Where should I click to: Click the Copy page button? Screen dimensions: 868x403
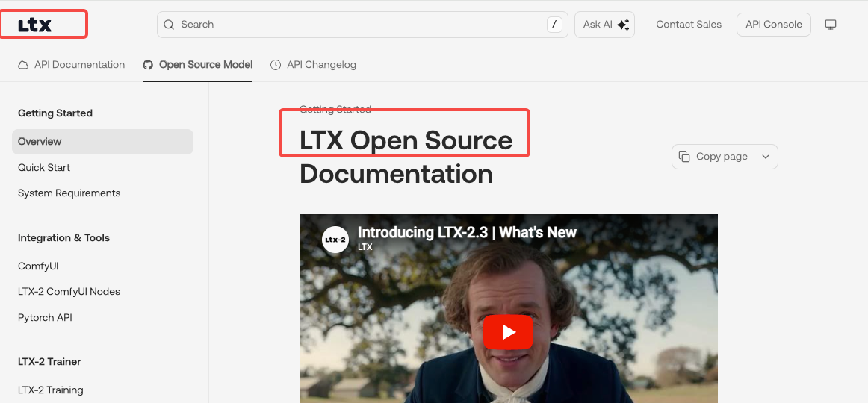713,157
